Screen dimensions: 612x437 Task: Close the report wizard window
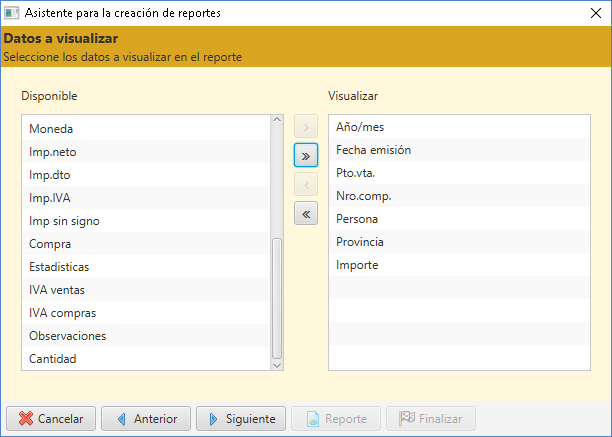tap(596, 13)
